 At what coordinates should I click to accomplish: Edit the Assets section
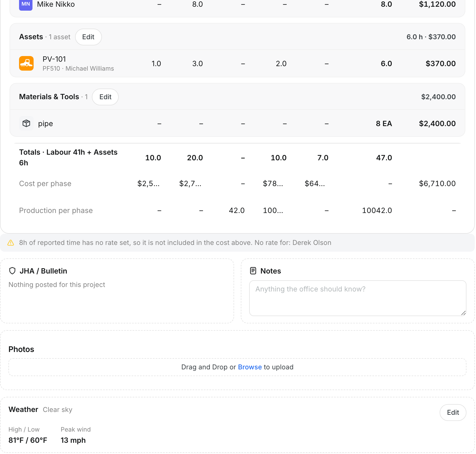pos(88,37)
